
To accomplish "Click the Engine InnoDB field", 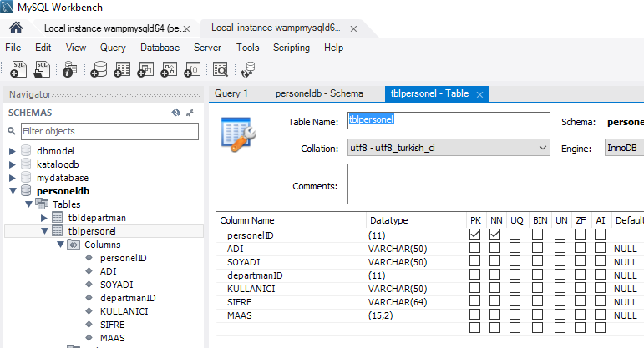I will tap(624, 148).
